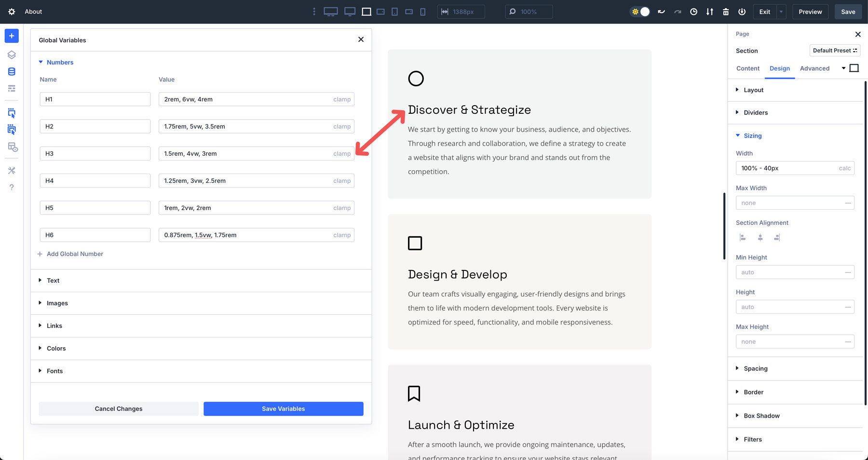
Task: Switch to the Advanced tab
Action: 815,68
